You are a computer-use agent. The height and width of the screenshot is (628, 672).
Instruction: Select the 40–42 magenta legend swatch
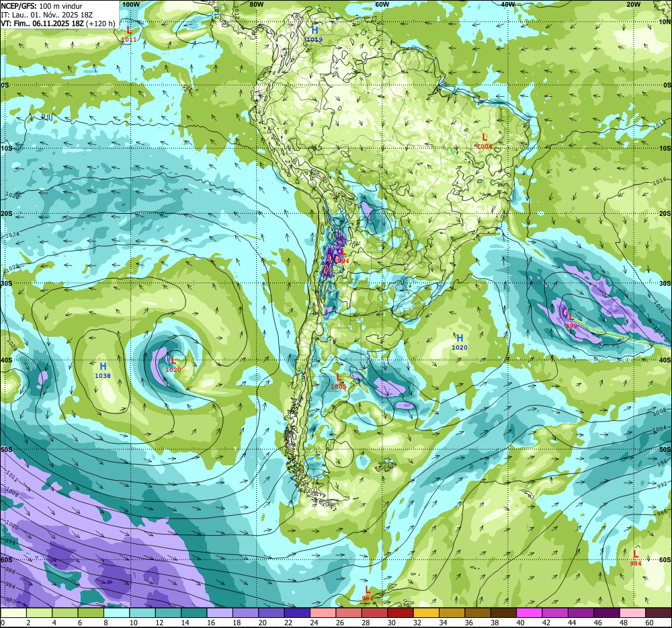click(530, 613)
